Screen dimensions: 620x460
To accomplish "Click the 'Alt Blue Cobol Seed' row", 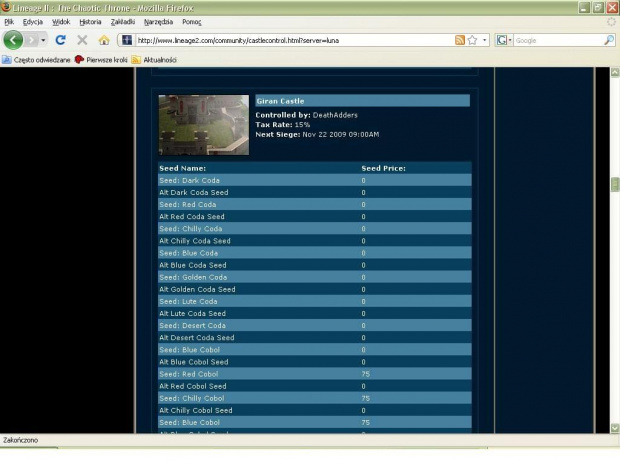I will tap(315, 362).
